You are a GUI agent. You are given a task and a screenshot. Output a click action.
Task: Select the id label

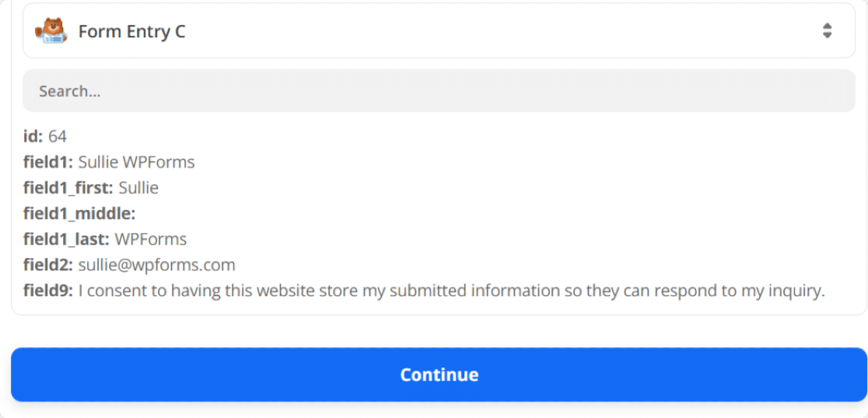pyautogui.click(x=33, y=136)
